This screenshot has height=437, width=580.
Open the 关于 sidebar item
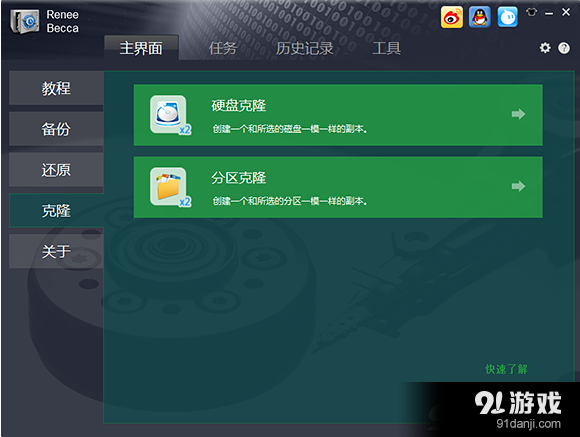tap(56, 251)
